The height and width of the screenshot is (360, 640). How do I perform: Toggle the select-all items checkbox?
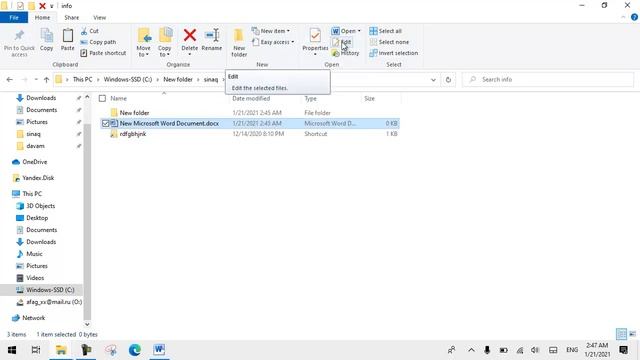tap(102, 98)
